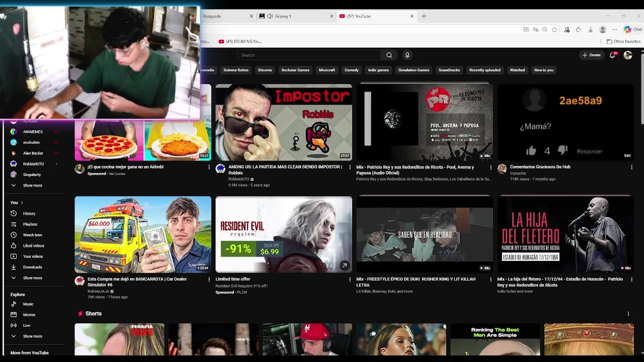Open Edge downloads icon in toolbar

coord(591,30)
